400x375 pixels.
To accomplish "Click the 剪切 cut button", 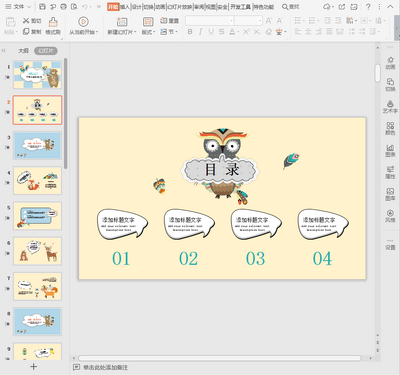I will [x=32, y=21].
